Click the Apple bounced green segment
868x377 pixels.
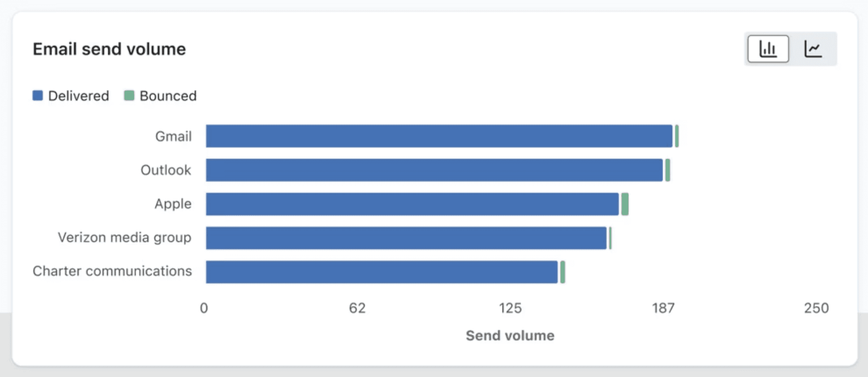tap(625, 204)
